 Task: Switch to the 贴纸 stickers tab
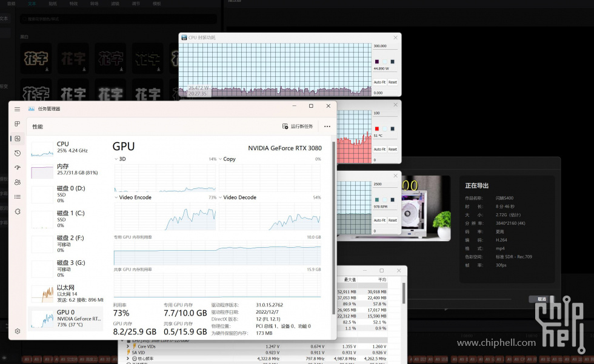[x=53, y=4]
